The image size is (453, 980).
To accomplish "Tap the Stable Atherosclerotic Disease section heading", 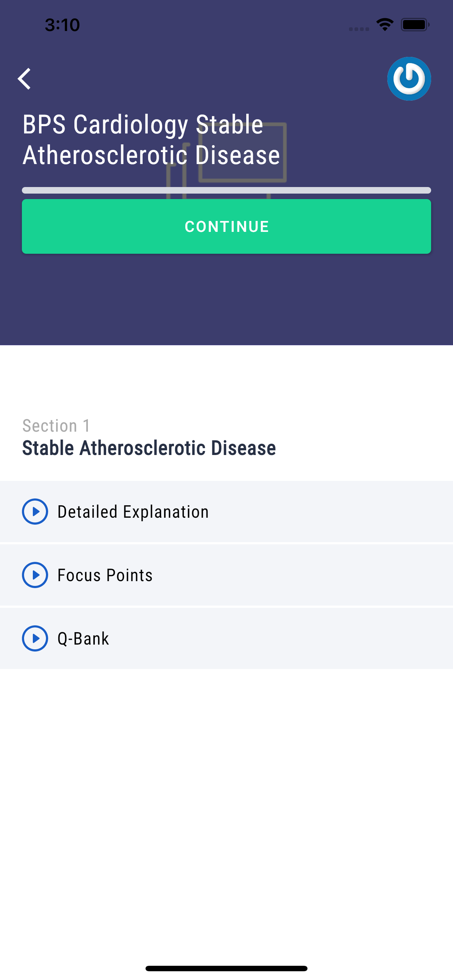I will pos(149,448).
